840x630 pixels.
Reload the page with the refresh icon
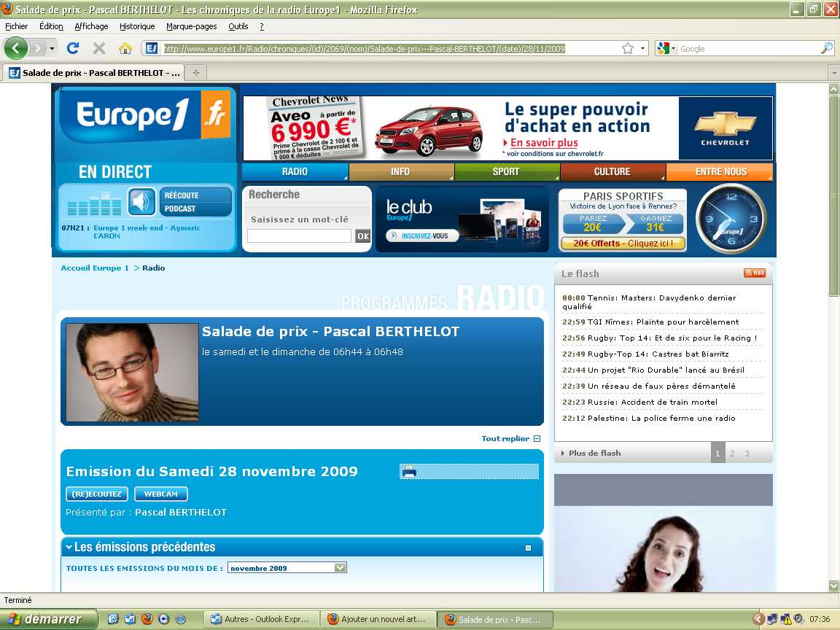tap(73, 48)
